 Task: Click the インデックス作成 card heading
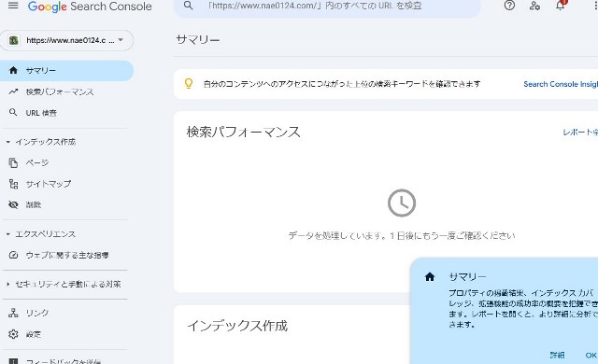click(236, 326)
